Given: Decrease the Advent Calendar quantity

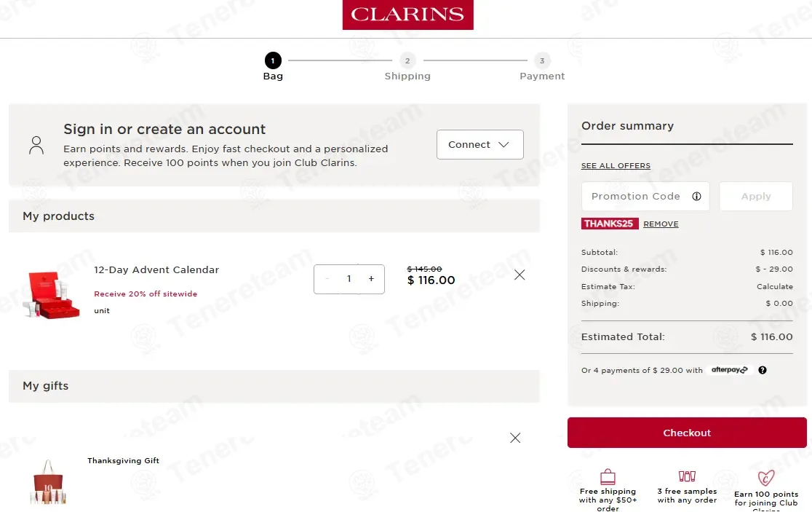Looking at the screenshot, I should click(327, 279).
